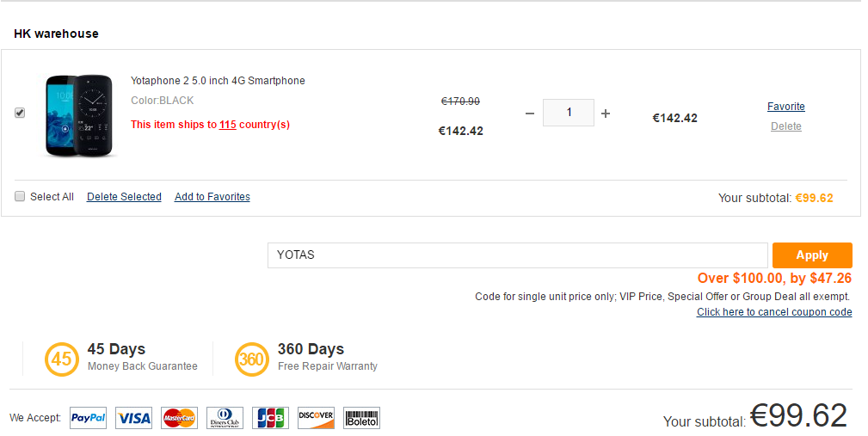This screenshot has width=868, height=436.
Task: Uncheck the Yotaphone 2 item checkbox
Action: pos(20,113)
